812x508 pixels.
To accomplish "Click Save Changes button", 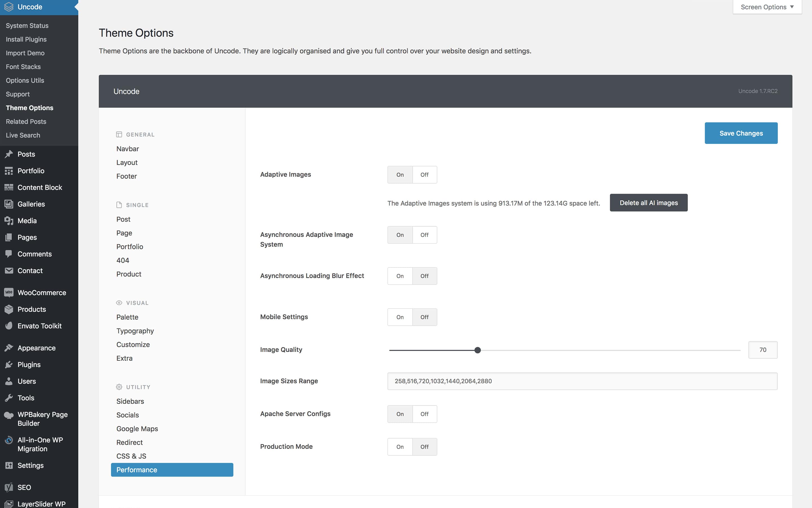I will pos(741,133).
